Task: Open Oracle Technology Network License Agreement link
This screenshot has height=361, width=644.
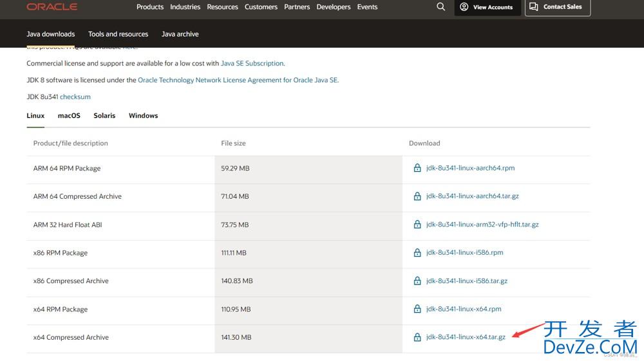Action: [x=238, y=80]
